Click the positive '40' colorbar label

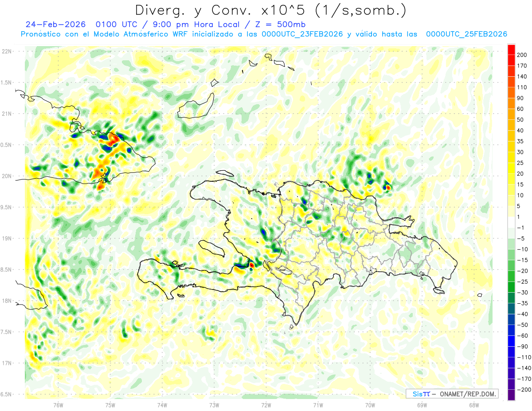point(520,130)
